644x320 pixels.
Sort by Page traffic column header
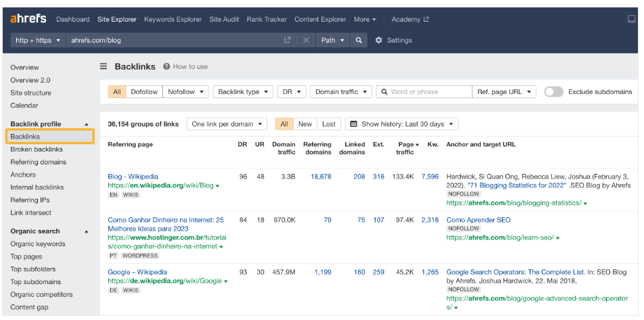pos(407,148)
